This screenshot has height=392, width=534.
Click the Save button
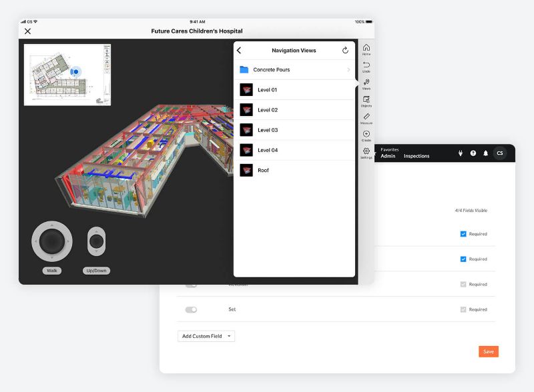click(x=488, y=351)
